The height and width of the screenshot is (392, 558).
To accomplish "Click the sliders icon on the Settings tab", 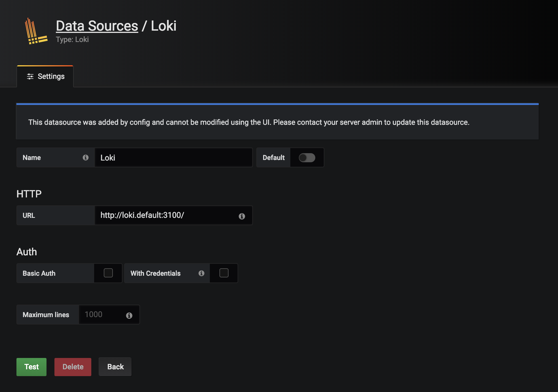I will tap(31, 76).
